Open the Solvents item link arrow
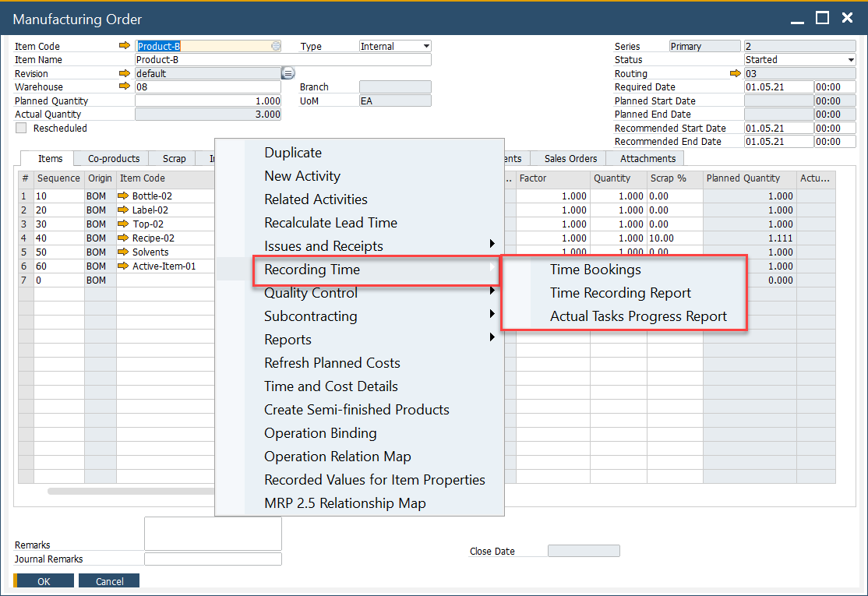 (x=123, y=252)
